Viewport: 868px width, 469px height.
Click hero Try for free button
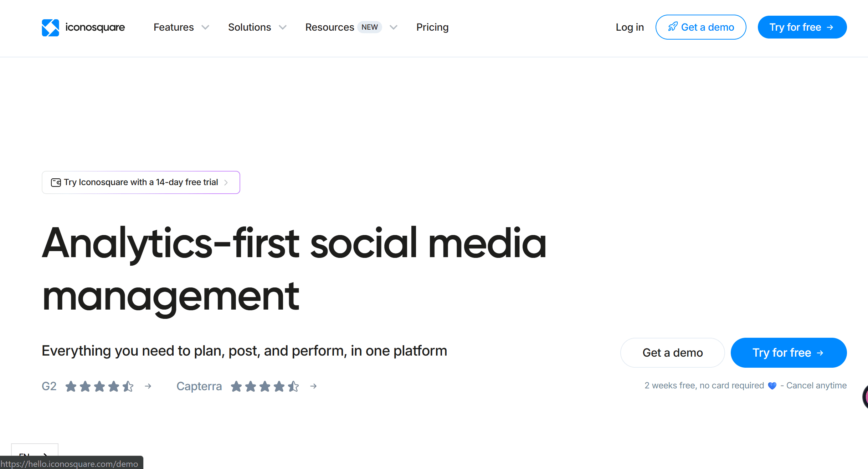pos(788,353)
